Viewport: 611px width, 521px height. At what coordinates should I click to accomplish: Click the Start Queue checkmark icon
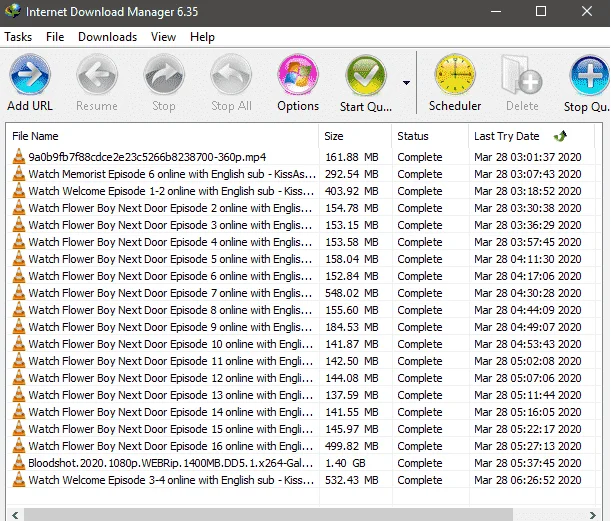click(x=366, y=75)
